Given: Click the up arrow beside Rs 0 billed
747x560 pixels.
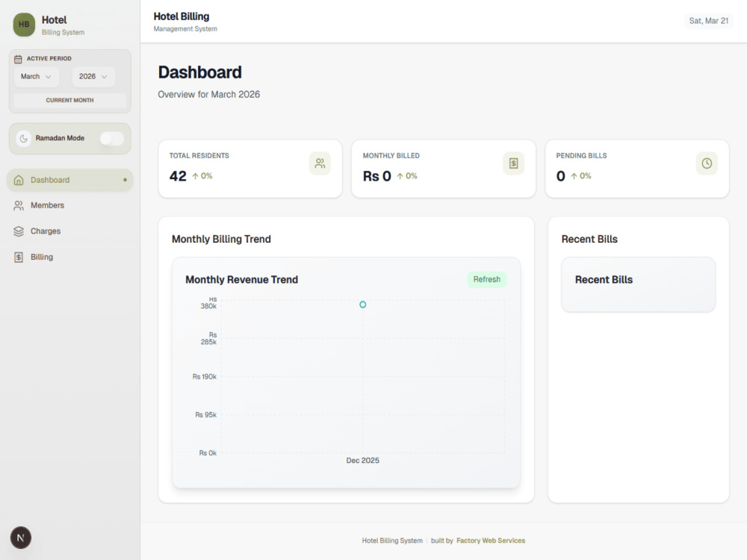Looking at the screenshot, I should coord(400,176).
